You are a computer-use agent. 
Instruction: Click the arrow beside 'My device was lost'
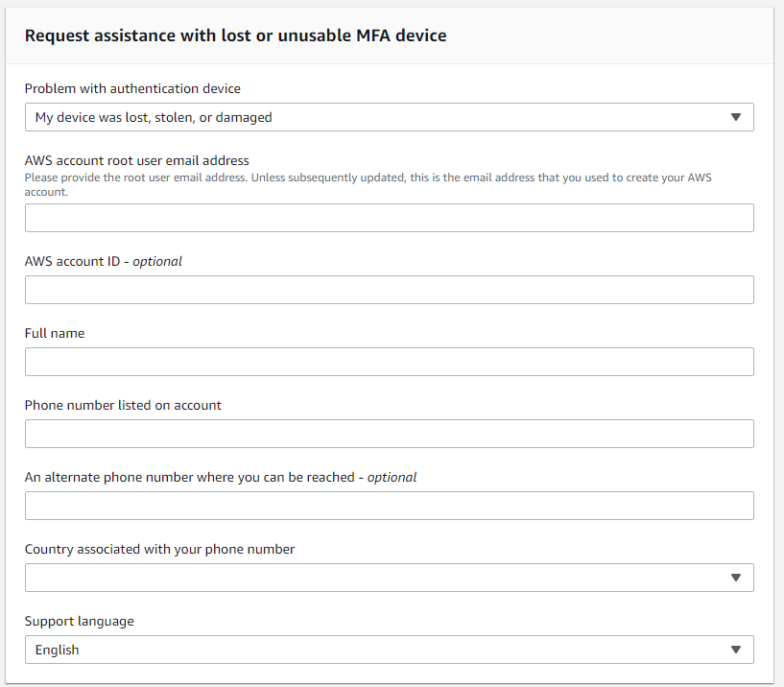point(736,117)
